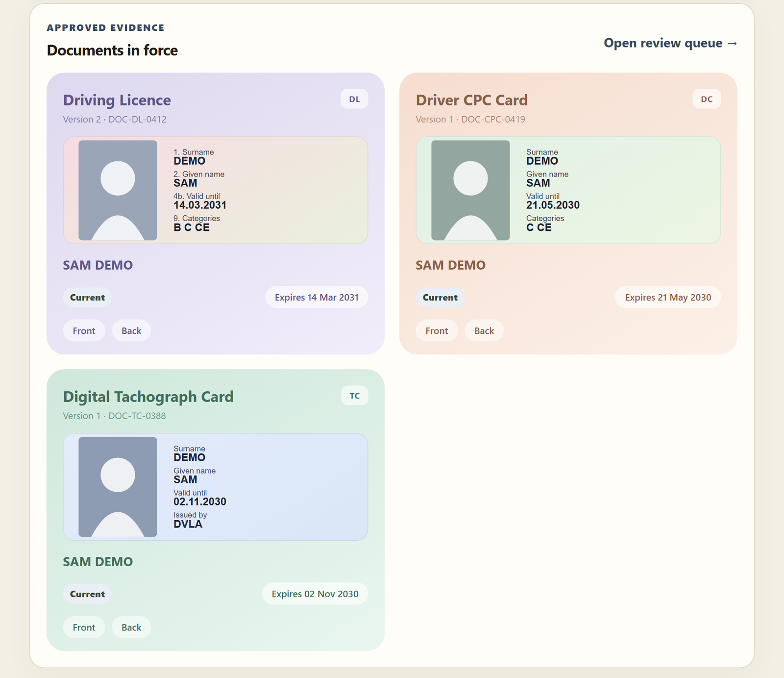
Task: Click holder name 'SAM DEMO' under Tachograph card
Action: [98, 562]
